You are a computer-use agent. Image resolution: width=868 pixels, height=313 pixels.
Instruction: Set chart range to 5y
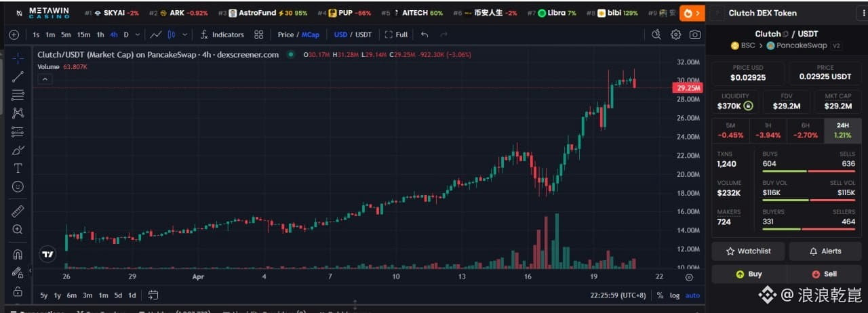coord(44,295)
